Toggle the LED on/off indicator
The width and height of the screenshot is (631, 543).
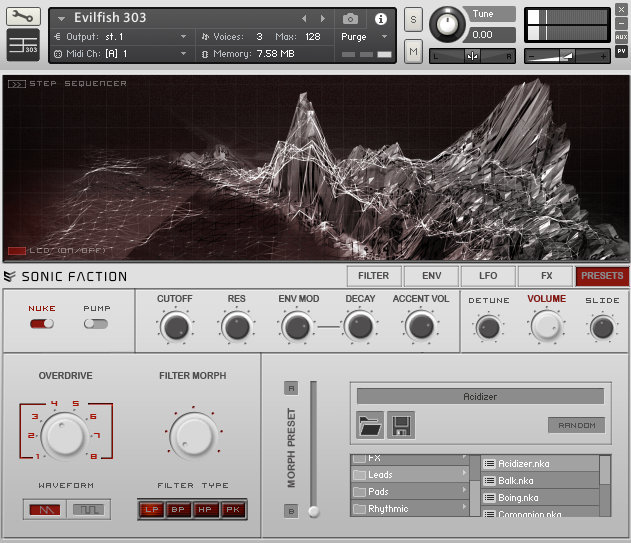point(17,250)
